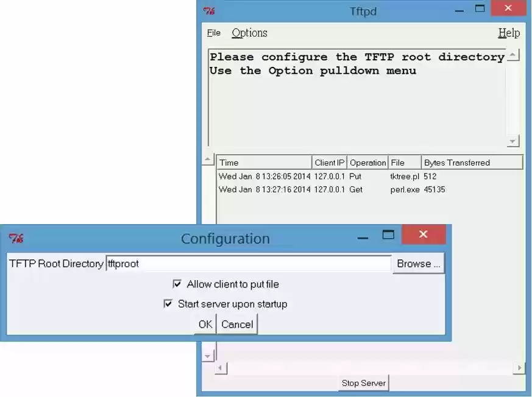Click the Time column header
This screenshot has width=532, height=397.
point(264,162)
